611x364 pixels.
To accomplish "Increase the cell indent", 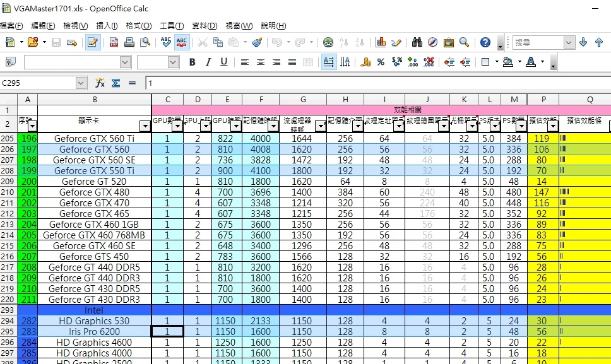I will pos(465,62).
